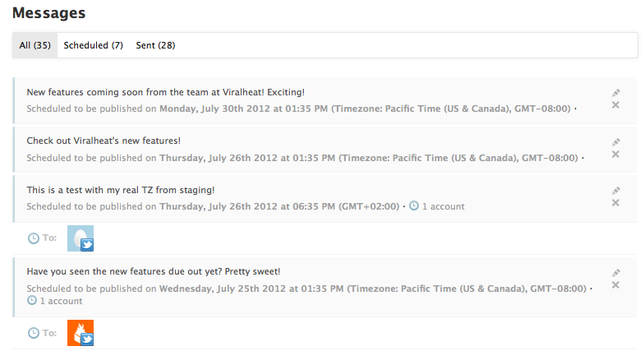Select the orange flame Twitter account avatar
Viewport: 644px width, 351px height.
(x=80, y=333)
